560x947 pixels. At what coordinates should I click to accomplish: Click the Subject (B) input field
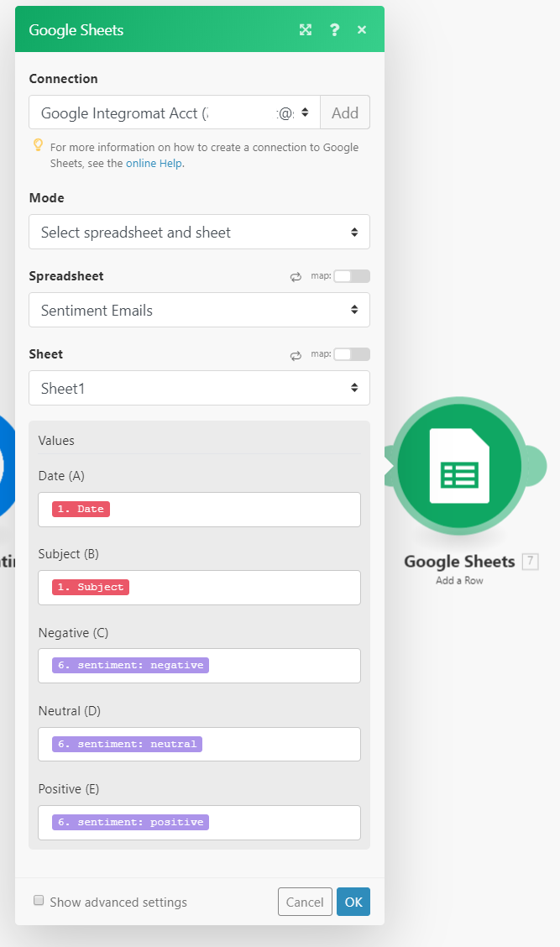[199, 588]
